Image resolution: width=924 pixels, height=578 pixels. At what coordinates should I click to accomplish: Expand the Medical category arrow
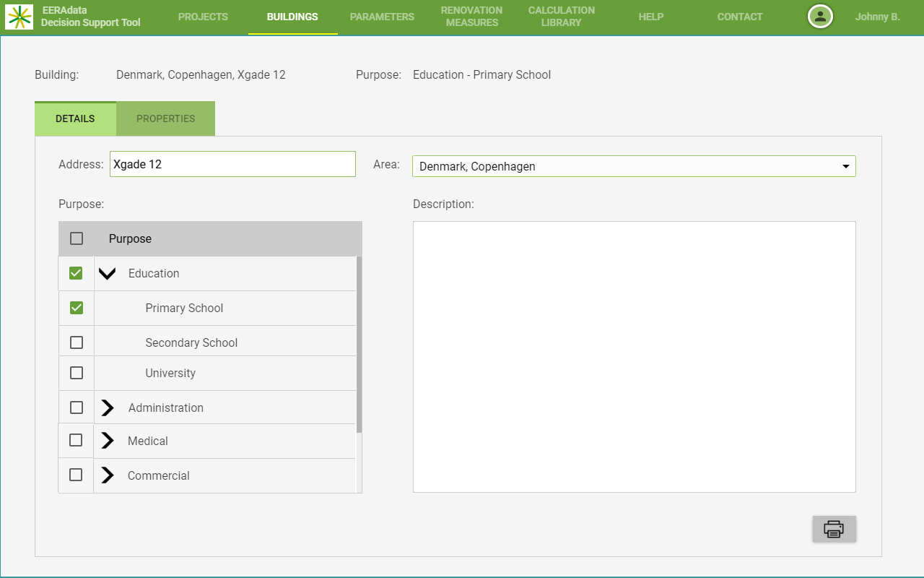pos(108,441)
